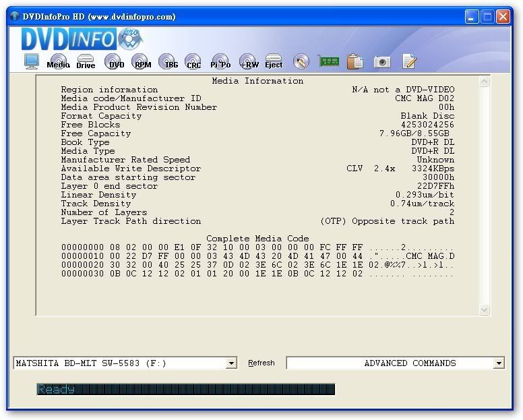Open the notepad with pencil icon

tap(409, 61)
